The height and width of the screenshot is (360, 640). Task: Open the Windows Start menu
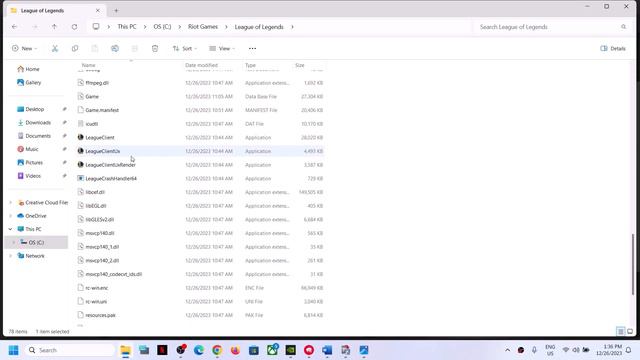[x=13, y=350]
